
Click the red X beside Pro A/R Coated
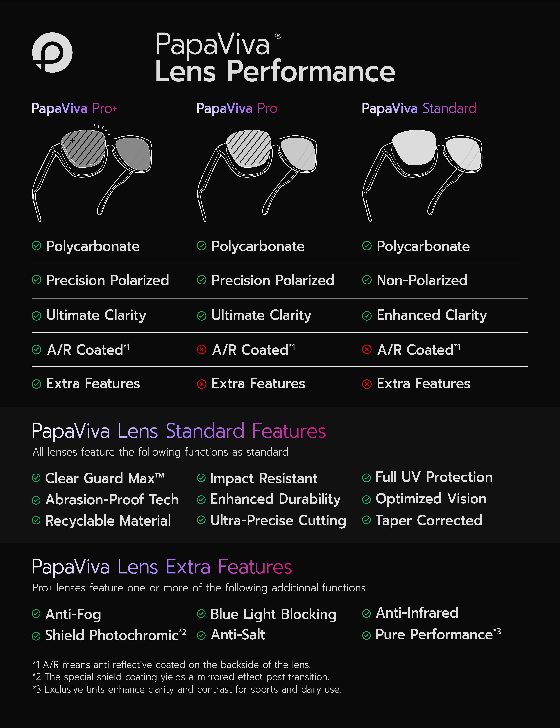tap(202, 349)
